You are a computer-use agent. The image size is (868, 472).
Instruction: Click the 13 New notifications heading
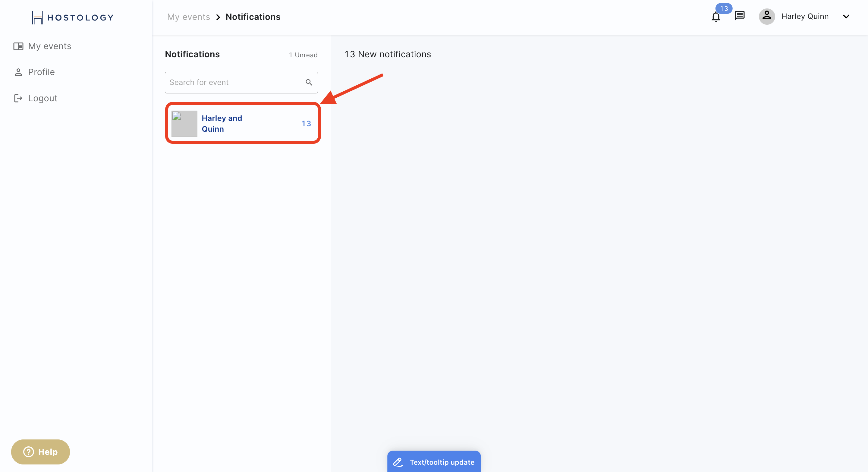tap(388, 54)
